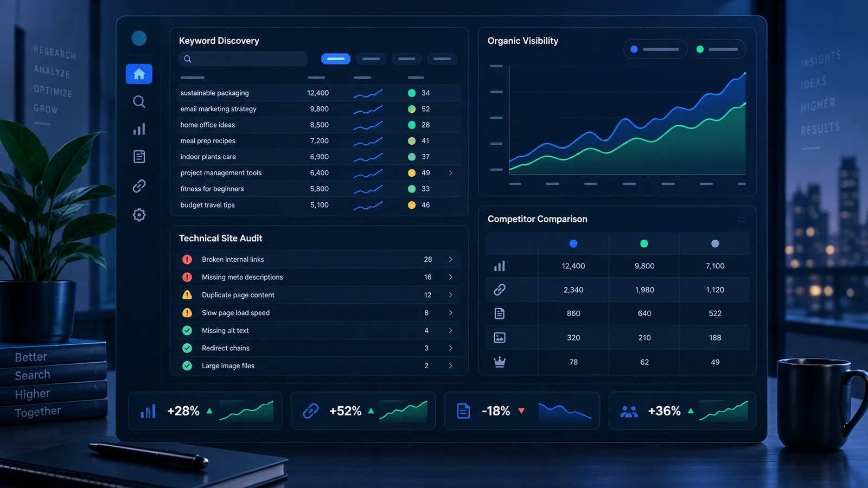The height and width of the screenshot is (488, 868).
Task: Select the second filter pill in Keyword Discovery
Action: (x=371, y=59)
